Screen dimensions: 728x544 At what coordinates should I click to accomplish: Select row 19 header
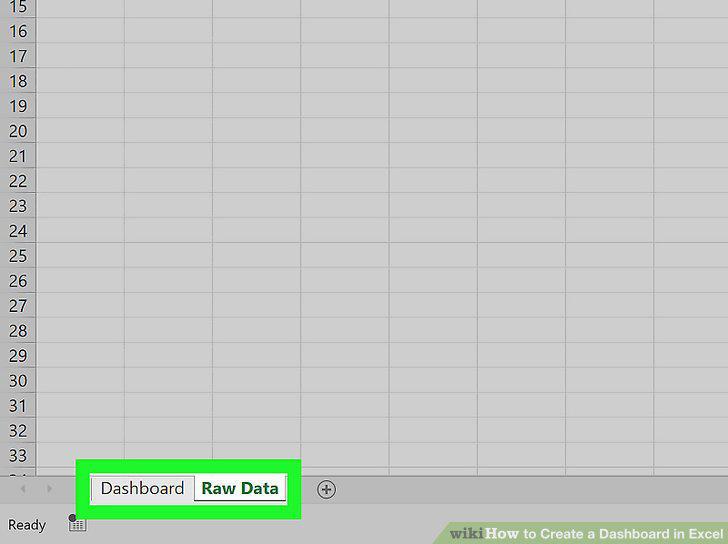pos(18,106)
